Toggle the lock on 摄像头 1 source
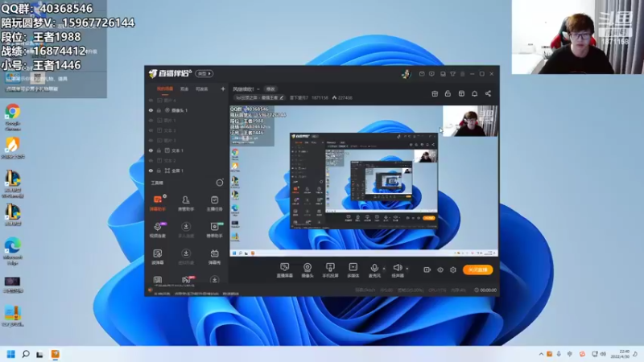Screen dimensions: 644x362 click(x=159, y=110)
